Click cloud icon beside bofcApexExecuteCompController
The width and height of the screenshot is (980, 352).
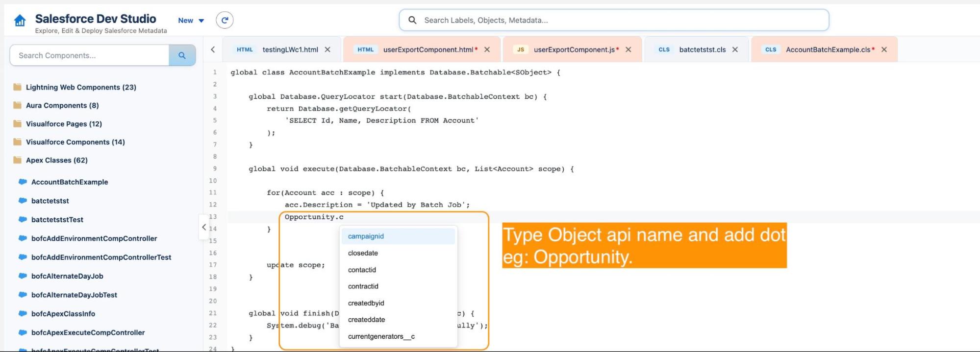pyautogui.click(x=22, y=332)
